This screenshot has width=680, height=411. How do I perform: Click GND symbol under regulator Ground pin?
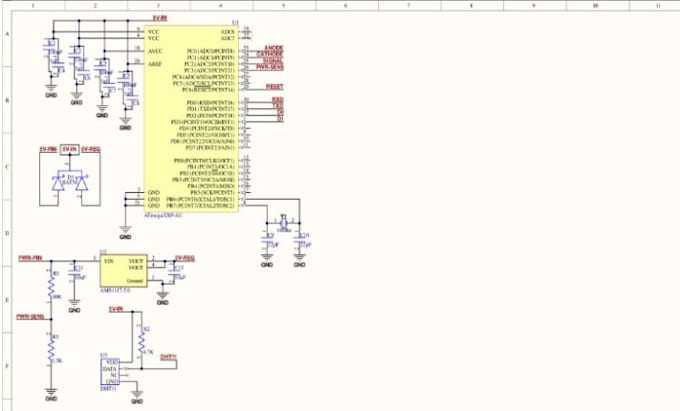[x=163, y=298]
